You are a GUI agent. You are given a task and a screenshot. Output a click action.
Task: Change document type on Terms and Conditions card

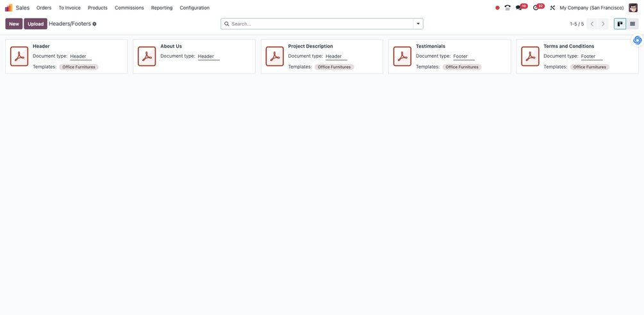tap(591, 56)
